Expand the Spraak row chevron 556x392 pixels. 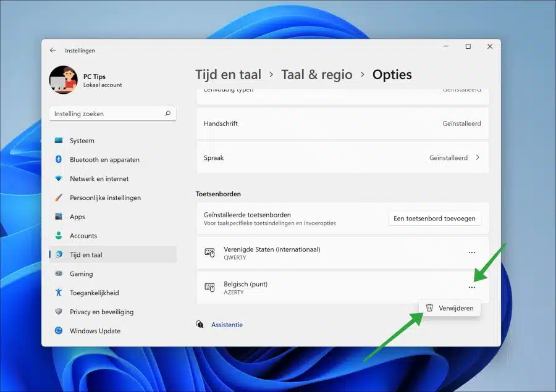[478, 157]
